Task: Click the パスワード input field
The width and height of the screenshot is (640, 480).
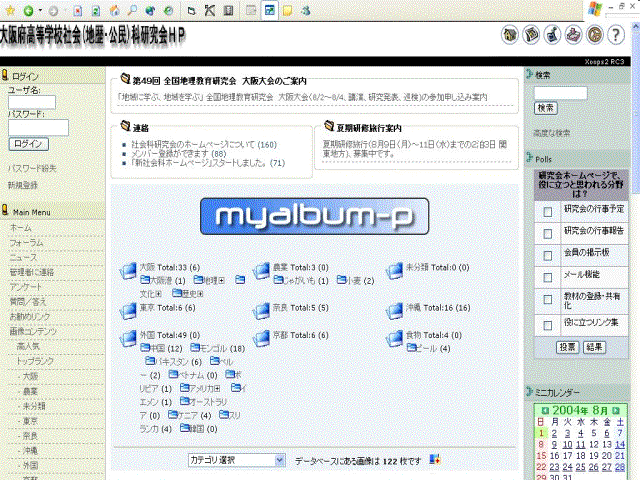Action: tap(38, 128)
